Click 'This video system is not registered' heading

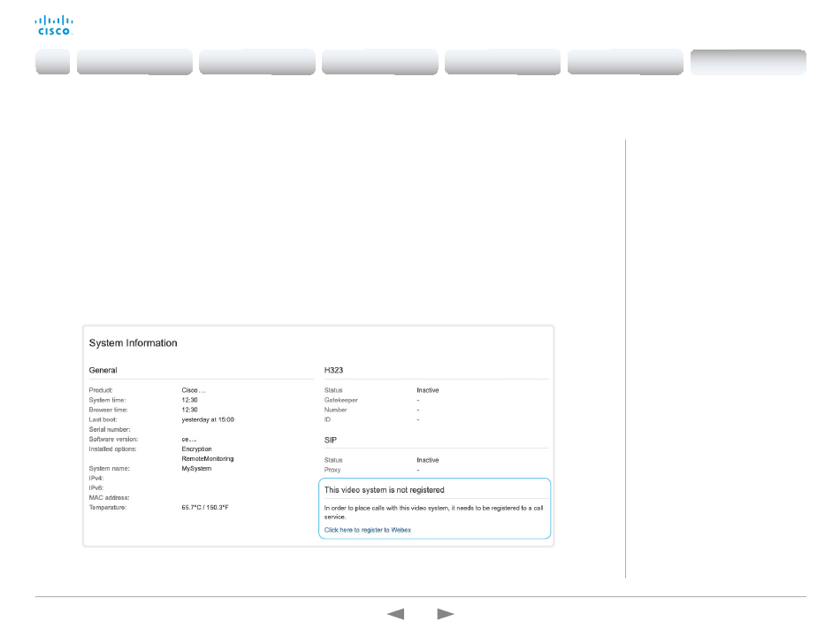point(384,489)
